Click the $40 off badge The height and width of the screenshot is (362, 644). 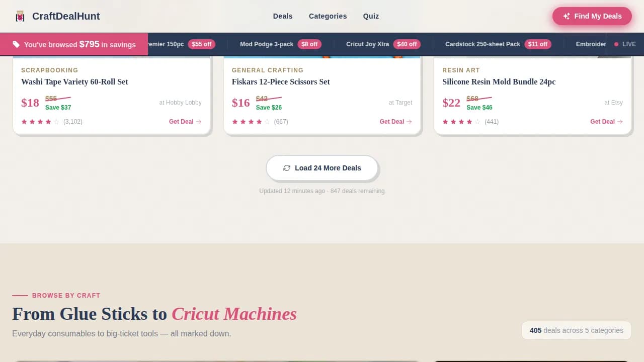pyautogui.click(x=407, y=44)
